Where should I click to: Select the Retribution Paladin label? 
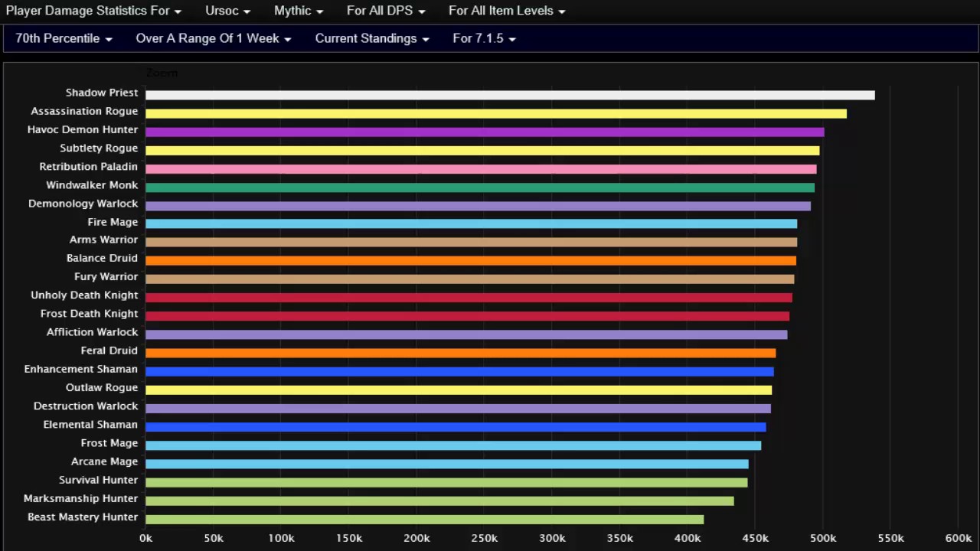[89, 166]
